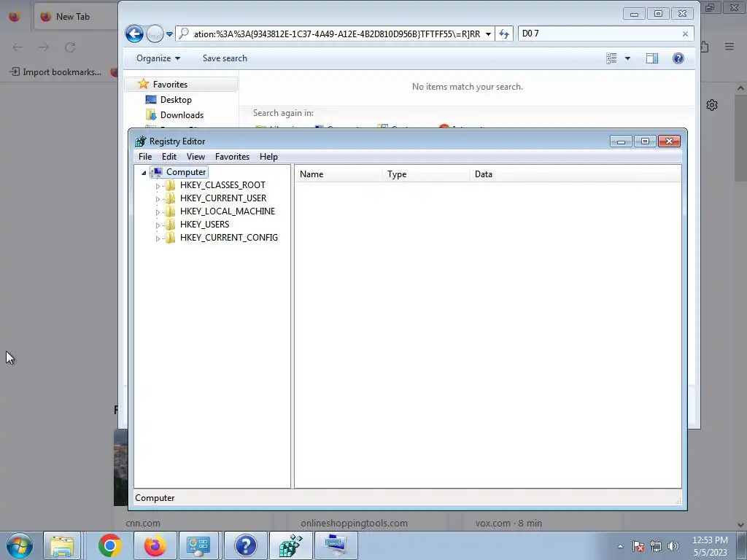Viewport: 747px width, 560px height.
Task: Select HKEY_CURRENT_CONFIG in the tree
Action: click(x=228, y=237)
